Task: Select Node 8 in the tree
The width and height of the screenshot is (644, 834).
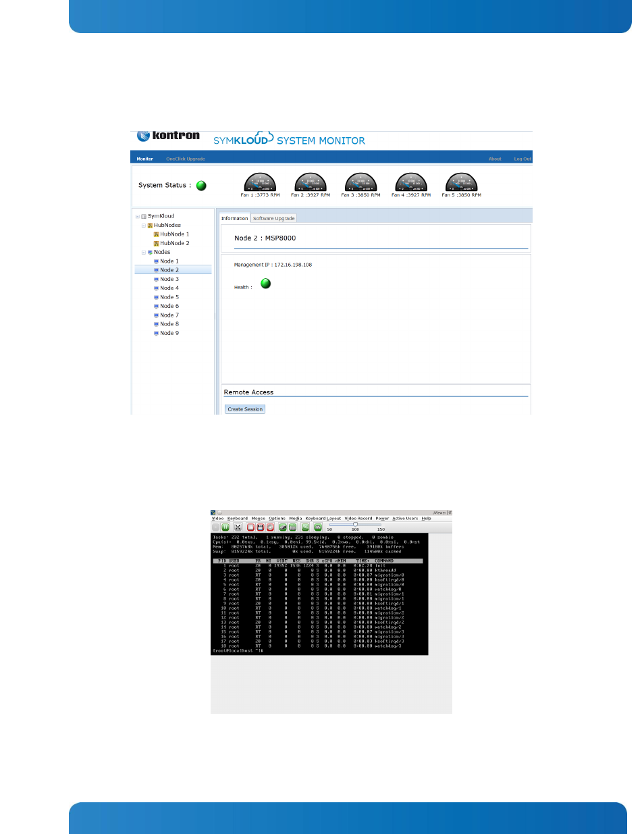Action: [x=169, y=324]
